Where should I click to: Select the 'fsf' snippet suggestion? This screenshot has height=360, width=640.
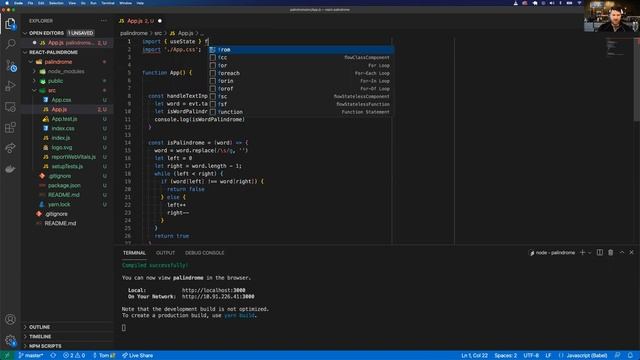tap(301, 104)
